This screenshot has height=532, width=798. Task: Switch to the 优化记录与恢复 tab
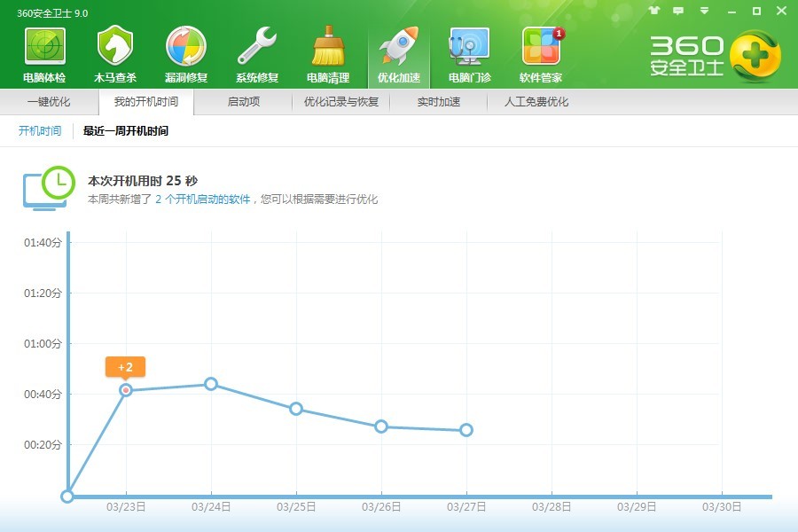pos(341,102)
